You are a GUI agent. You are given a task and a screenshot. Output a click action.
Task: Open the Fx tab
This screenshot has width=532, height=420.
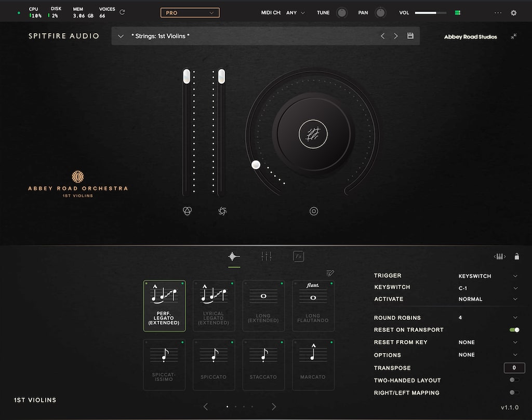click(299, 256)
